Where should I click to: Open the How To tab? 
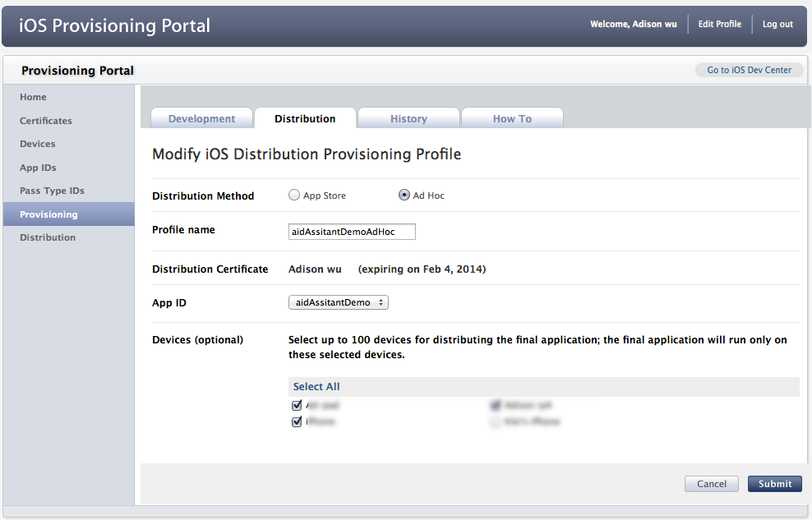(512, 118)
